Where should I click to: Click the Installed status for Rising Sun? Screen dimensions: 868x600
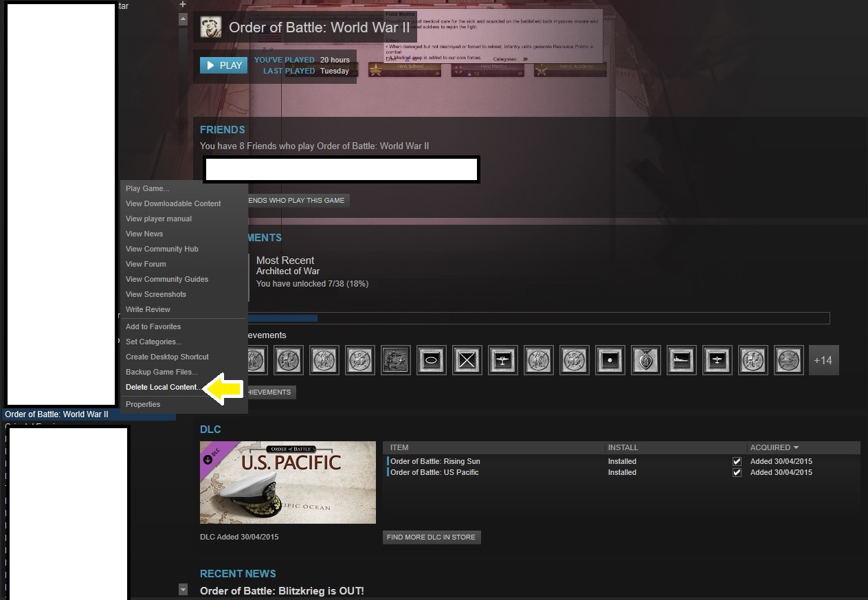tap(622, 462)
